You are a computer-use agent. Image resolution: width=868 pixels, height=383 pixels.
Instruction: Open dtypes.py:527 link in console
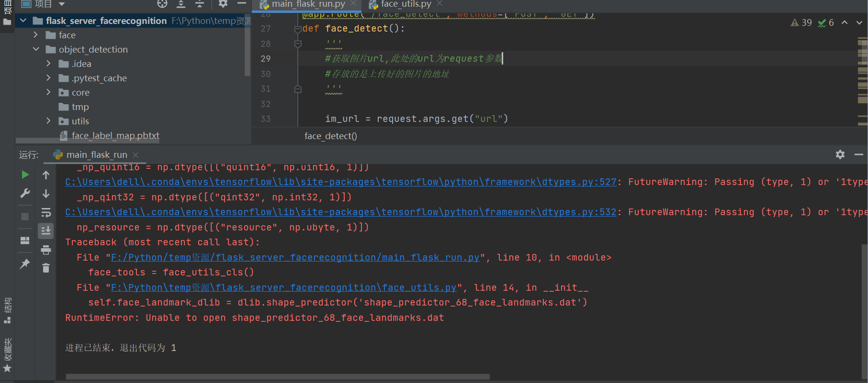point(341,182)
